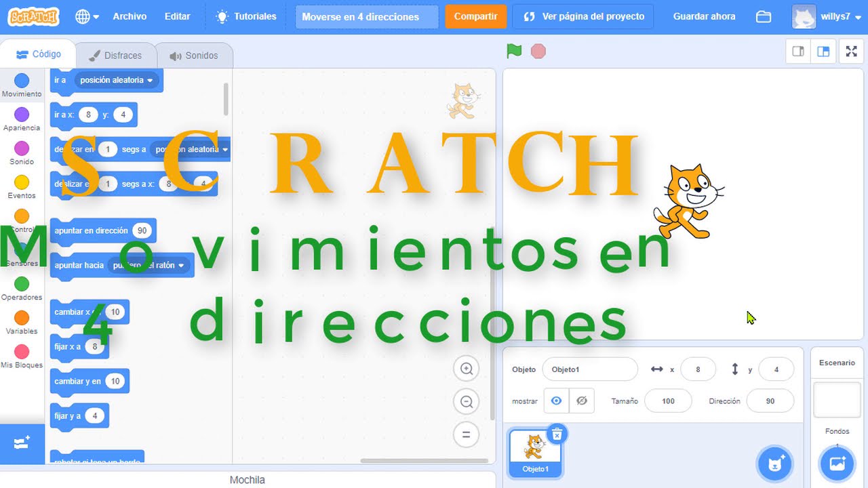Click the Dirección field
Viewport: 868px width, 488px height.
tap(770, 401)
